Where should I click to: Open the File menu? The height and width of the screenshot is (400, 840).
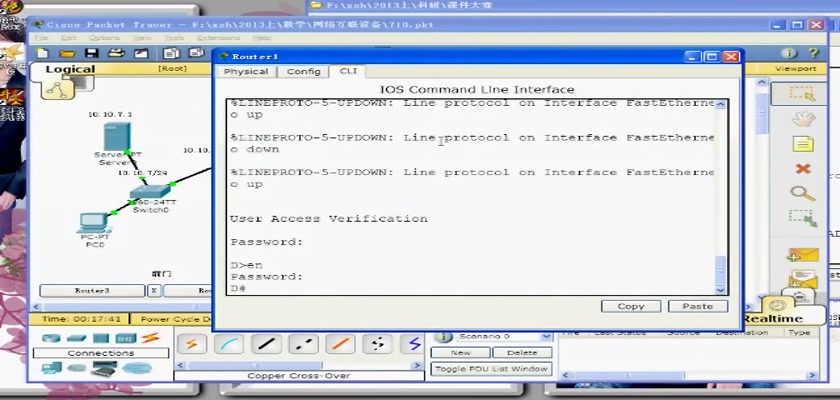click(41, 38)
